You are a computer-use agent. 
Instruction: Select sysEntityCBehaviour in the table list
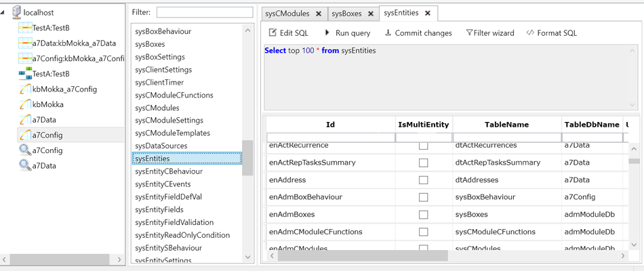click(x=169, y=171)
